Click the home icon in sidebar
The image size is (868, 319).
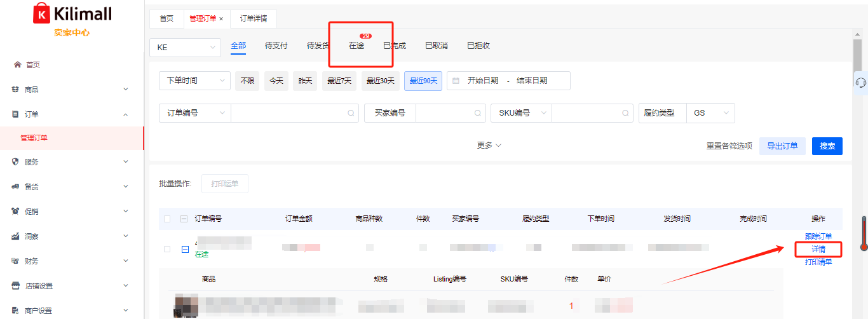click(17, 65)
